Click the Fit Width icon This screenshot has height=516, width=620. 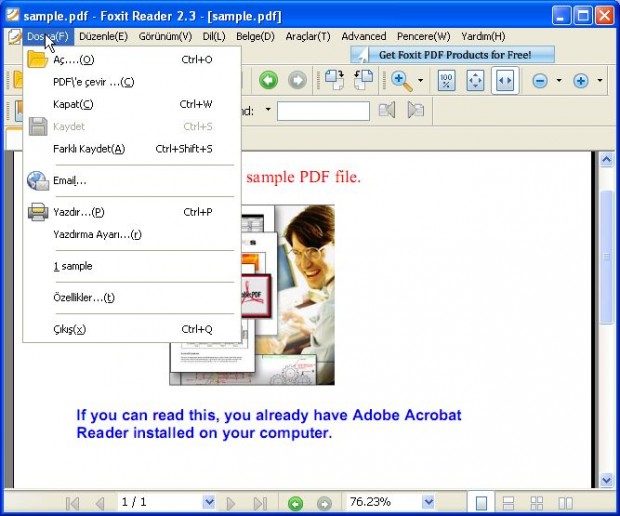pos(505,81)
